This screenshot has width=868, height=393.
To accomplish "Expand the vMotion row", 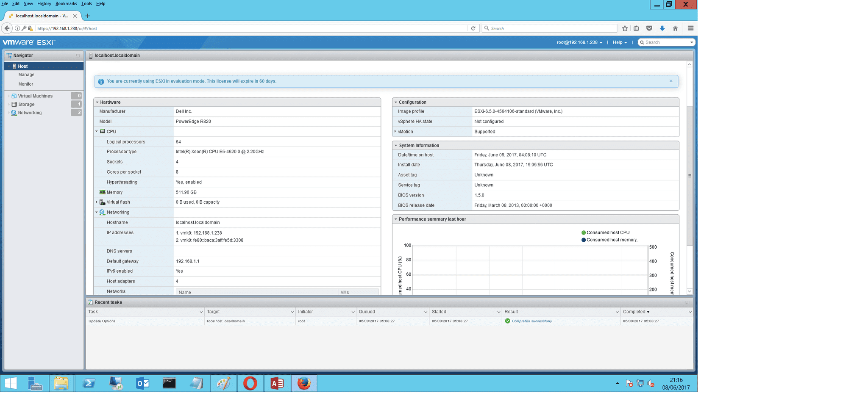I will [x=395, y=131].
